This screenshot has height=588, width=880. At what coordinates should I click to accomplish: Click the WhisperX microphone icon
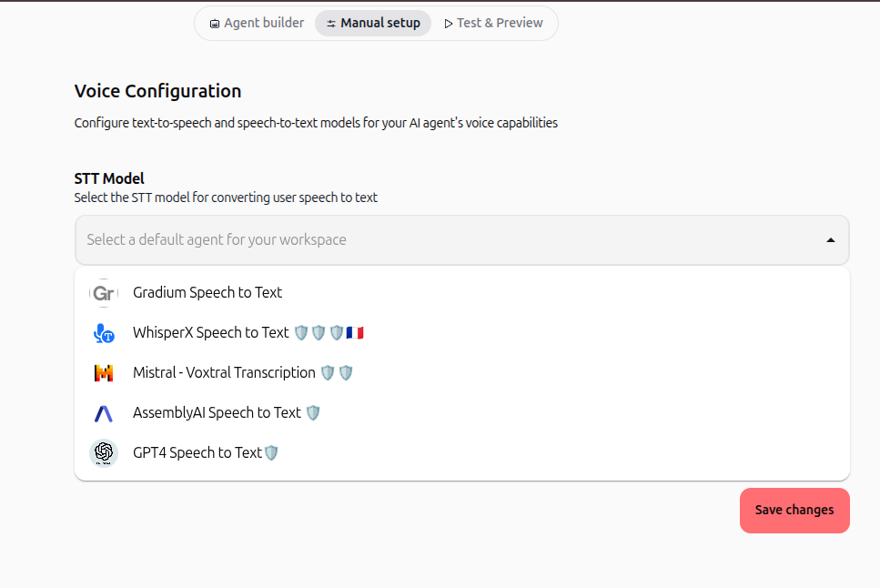coord(104,333)
